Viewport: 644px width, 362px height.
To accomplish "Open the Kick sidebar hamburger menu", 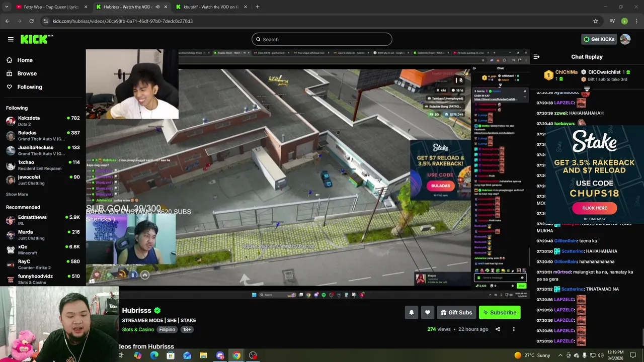I will tap(11, 39).
